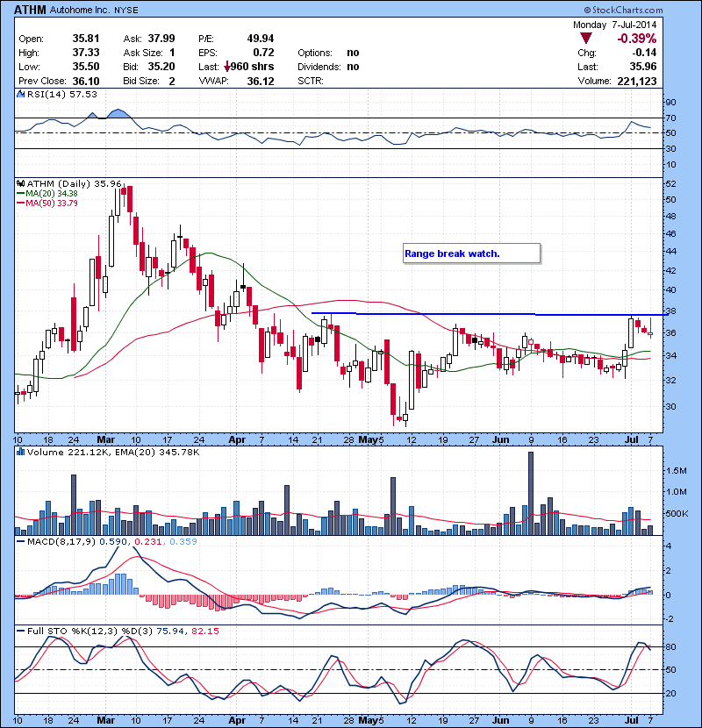Click the MA(20) 34.38 legend entry
Viewport: 702px width, 728px height.
click(47, 194)
